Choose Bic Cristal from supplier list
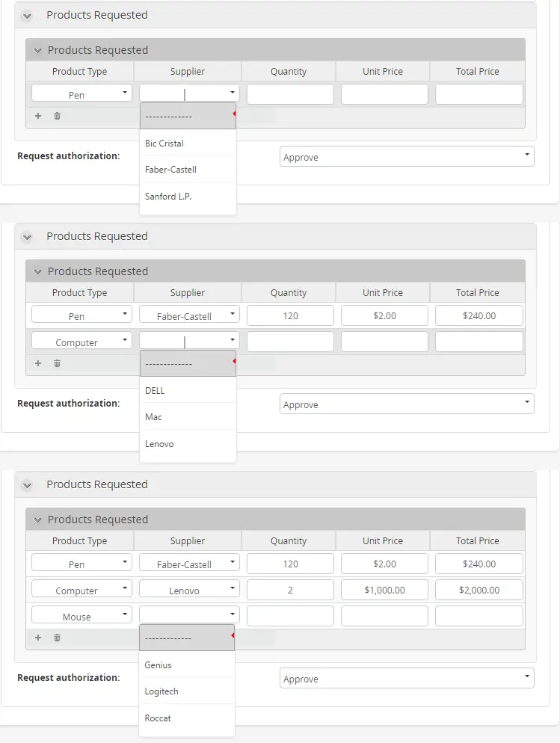Viewport: 560px width, 743px height. 188,143
